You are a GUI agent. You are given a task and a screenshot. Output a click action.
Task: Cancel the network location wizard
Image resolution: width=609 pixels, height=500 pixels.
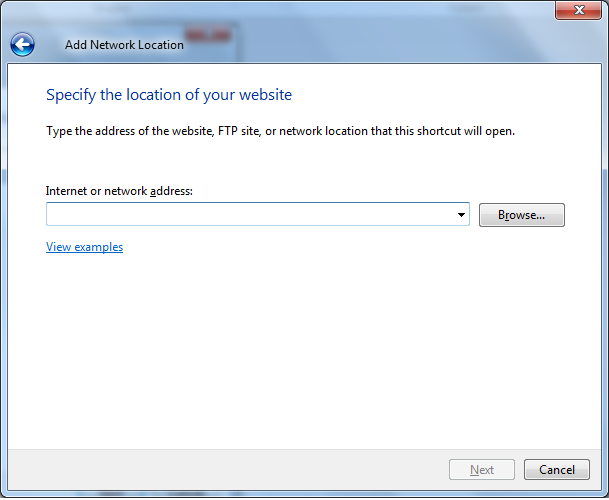click(x=556, y=470)
